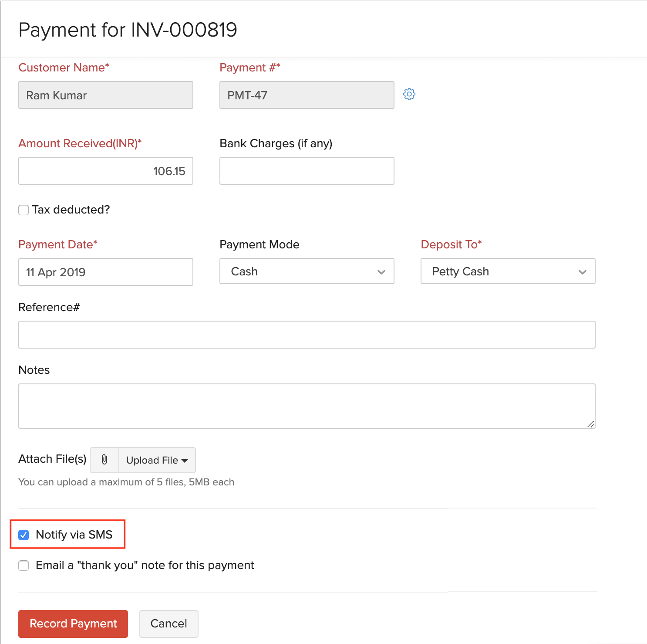
Task: Open the Payment Mode Cash dropdown
Action: pyautogui.click(x=307, y=271)
